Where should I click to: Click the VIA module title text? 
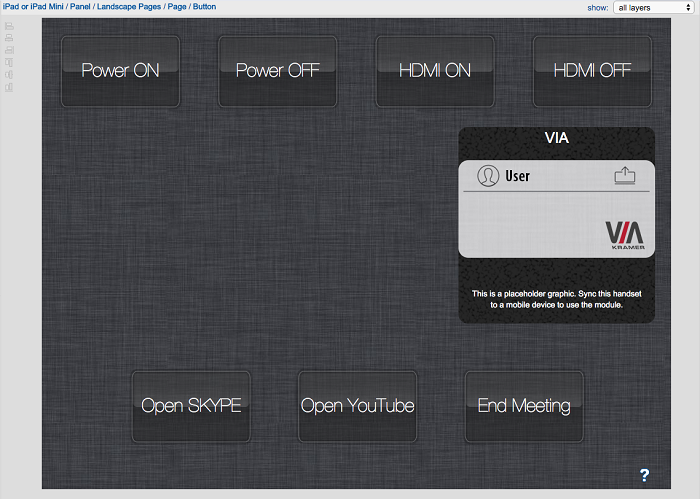click(557, 138)
